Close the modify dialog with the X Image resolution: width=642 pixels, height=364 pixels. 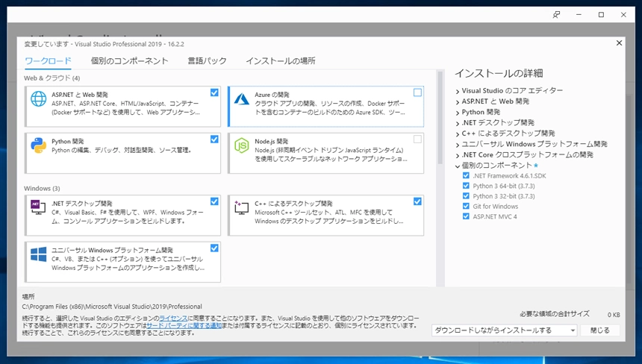[x=619, y=43]
